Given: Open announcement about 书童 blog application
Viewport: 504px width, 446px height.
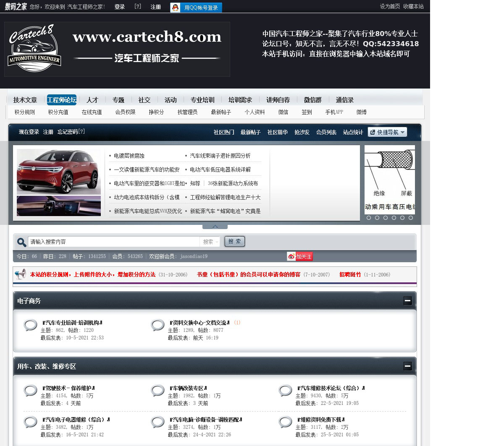Looking at the screenshot, I should [249, 274].
